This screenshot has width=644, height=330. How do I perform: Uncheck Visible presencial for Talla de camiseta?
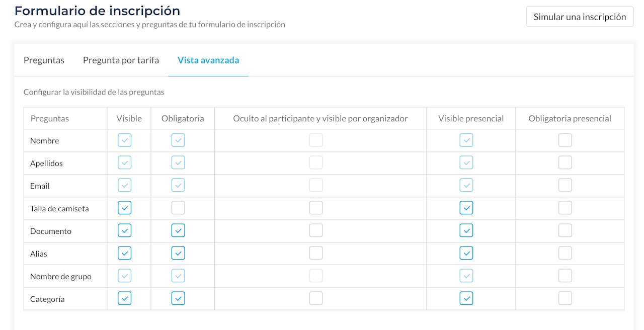[466, 208]
